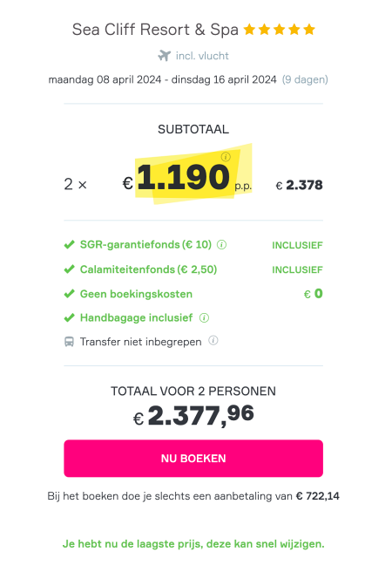Click green checkmark beside Calamiteitenfonds
Screen dimensions: 392x572
[69, 269]
